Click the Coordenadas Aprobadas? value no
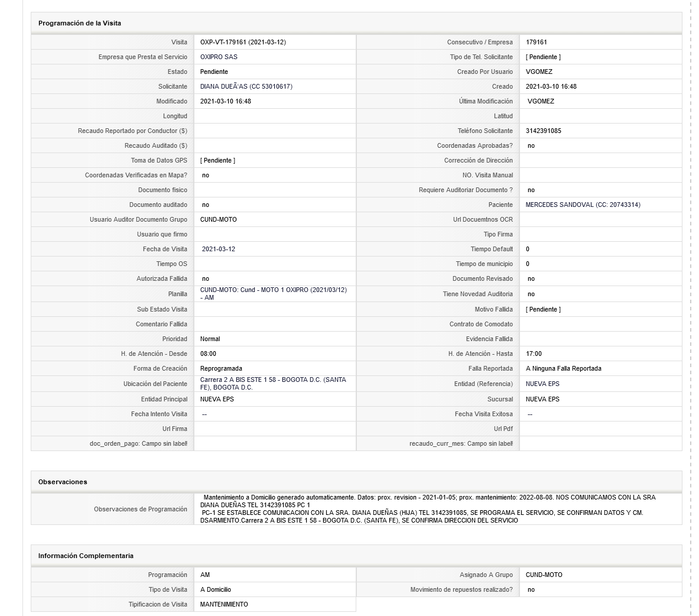The height and width of the screenshot is (616, 699). [531, 145]
